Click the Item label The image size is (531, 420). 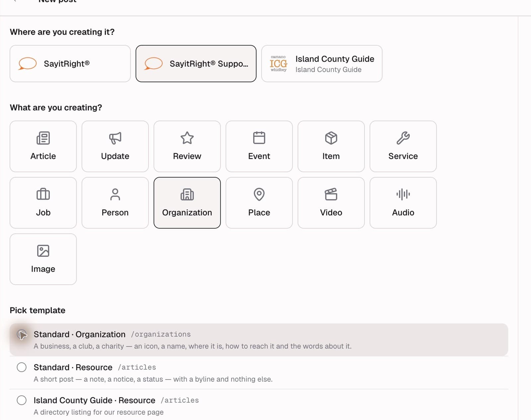pos(331,156)
